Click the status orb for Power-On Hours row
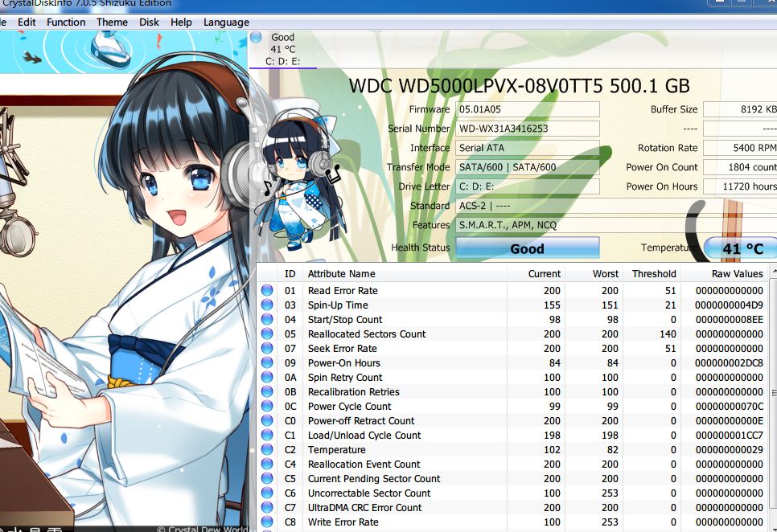 [x=267, y=362]
